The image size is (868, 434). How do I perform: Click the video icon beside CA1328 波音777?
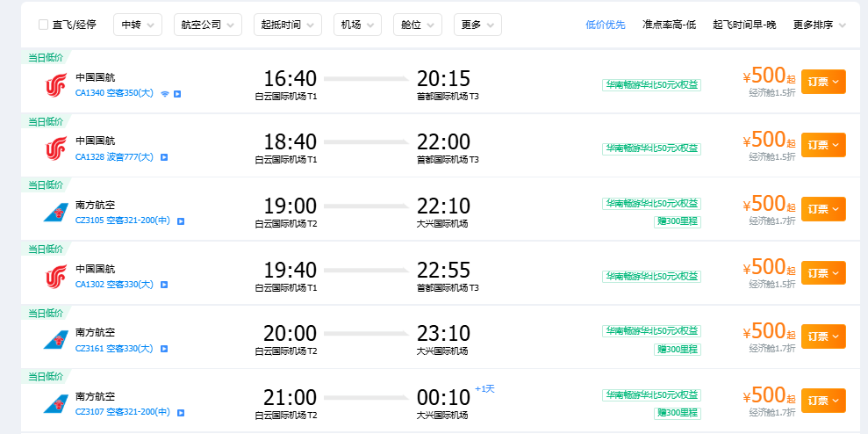pyautogui.click(x=164, y=157)
